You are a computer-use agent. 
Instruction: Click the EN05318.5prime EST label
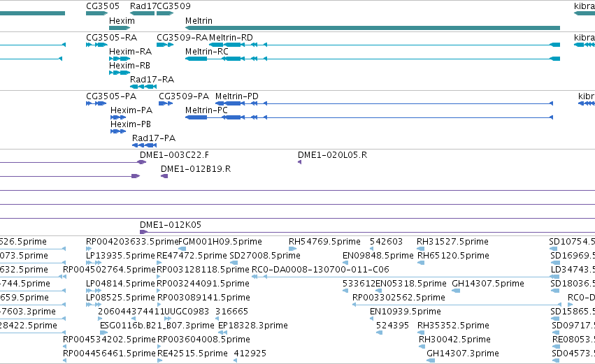pyautogui.click(x=411, y=284)
